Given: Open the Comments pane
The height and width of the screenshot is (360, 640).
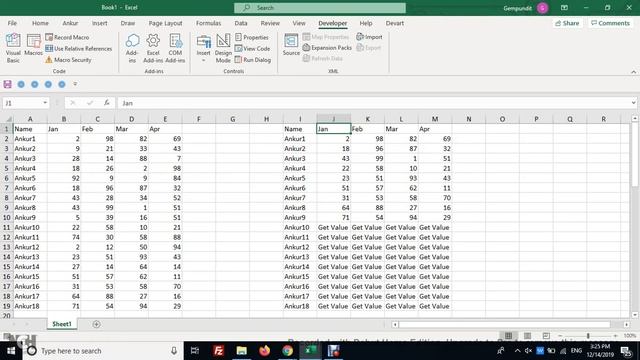Looking at the screenshot, I should [610, 23].
